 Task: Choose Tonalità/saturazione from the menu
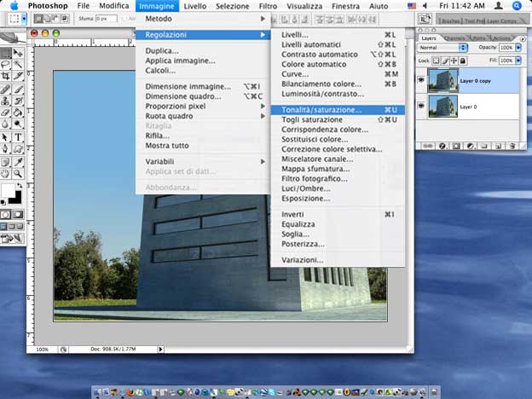tap(321, 109)
